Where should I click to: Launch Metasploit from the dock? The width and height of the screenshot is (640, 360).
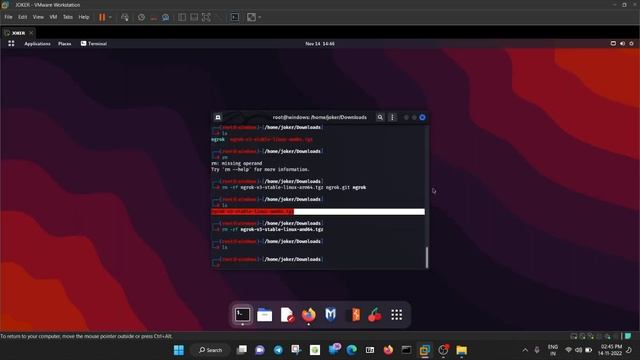click(x=331, y=315)
